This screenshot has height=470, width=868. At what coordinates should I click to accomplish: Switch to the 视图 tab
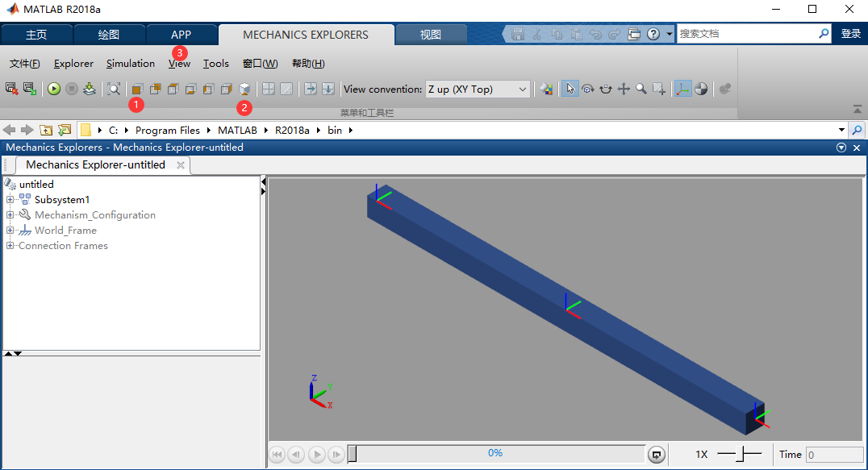tap(430, 35)
